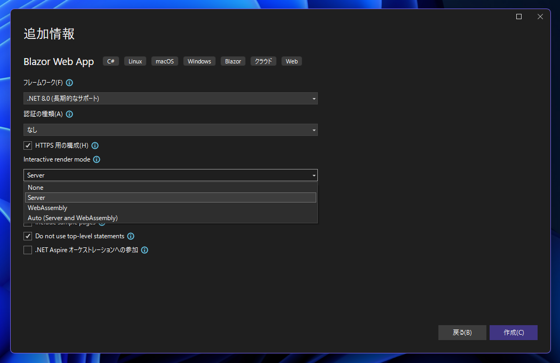Viewport: 560px width, 363px height.
Task: Click the 作成(C) create button
Action: click(514, 333)
